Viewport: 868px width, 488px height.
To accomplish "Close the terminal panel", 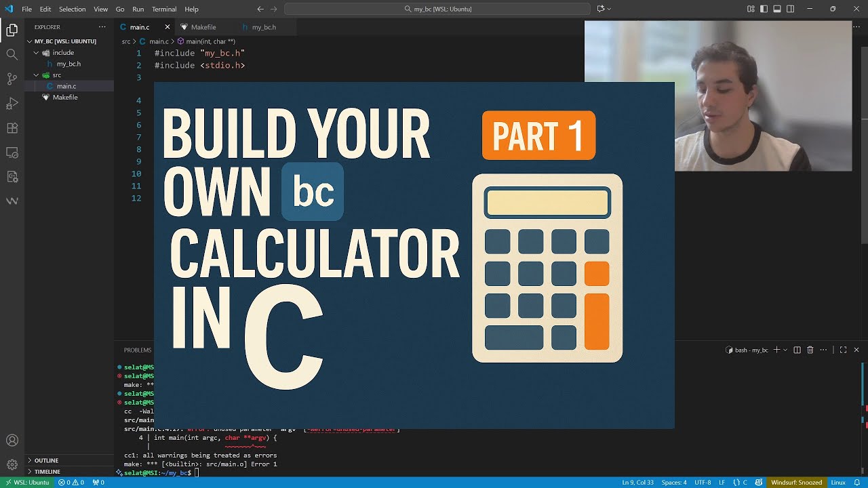I will click(x=856, y=350).
